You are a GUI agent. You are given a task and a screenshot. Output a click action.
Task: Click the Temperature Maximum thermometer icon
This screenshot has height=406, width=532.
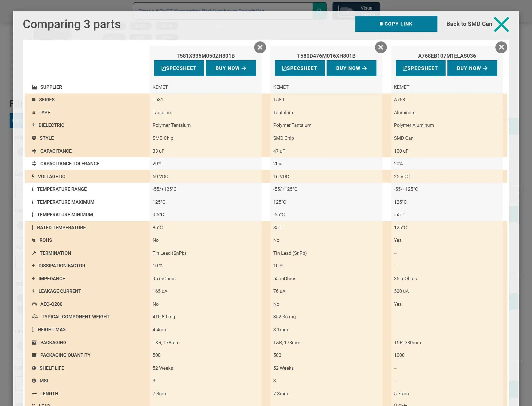click(x=33, y=202)
